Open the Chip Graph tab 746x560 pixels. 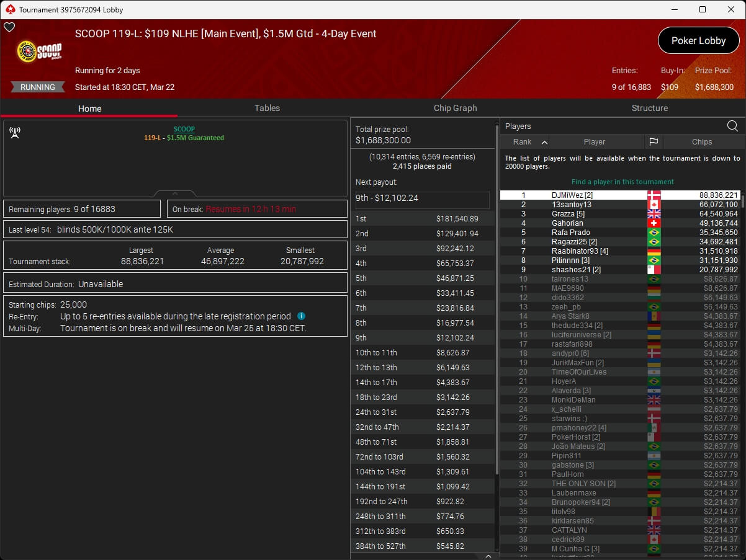(455, 108)
